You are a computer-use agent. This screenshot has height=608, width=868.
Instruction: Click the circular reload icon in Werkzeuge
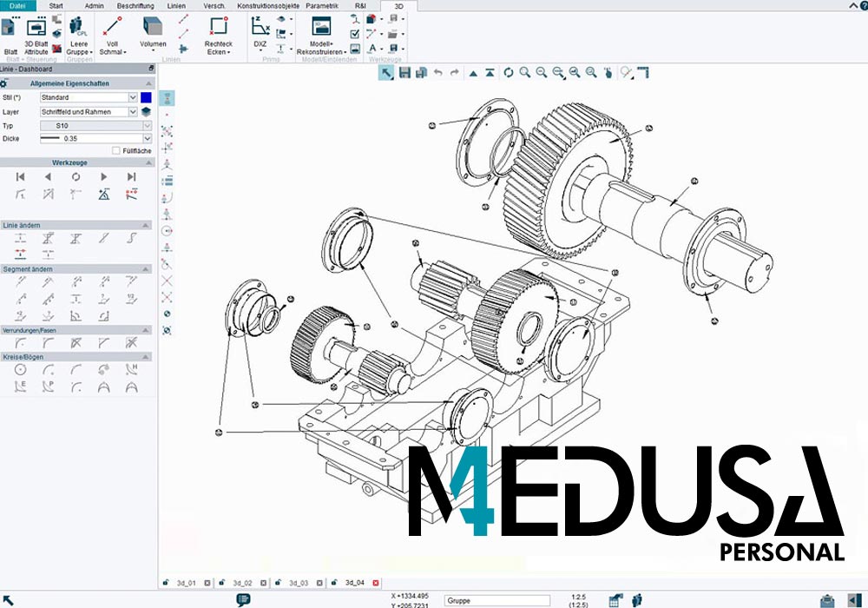pyautogui.click(x=76, y=176)
